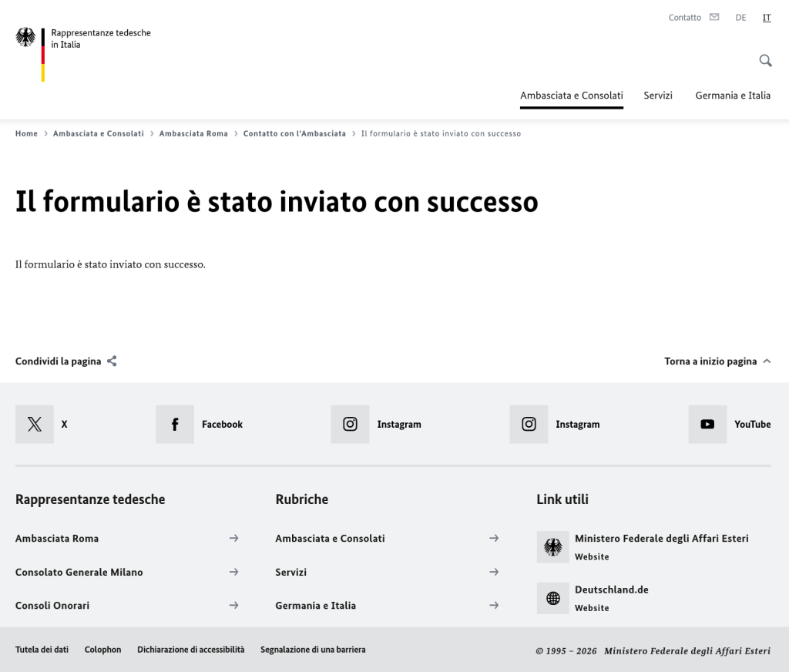789x672 pixels.
Task: Go to Home in the breadcrumb
Action: coord(26,133)
